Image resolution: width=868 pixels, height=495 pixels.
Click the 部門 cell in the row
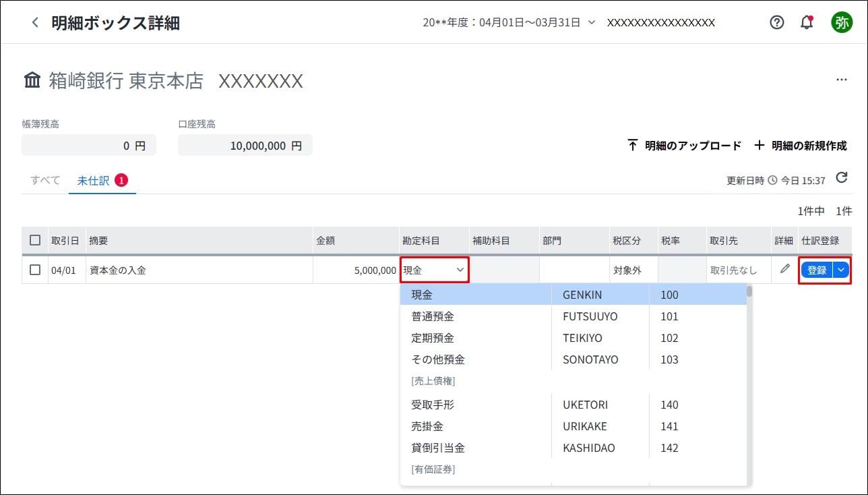(574, 270)
